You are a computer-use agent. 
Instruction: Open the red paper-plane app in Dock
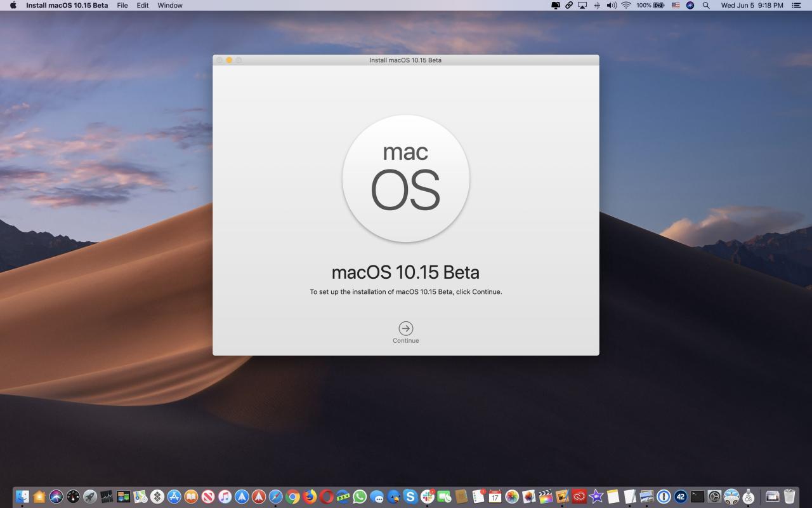[259, 497]
